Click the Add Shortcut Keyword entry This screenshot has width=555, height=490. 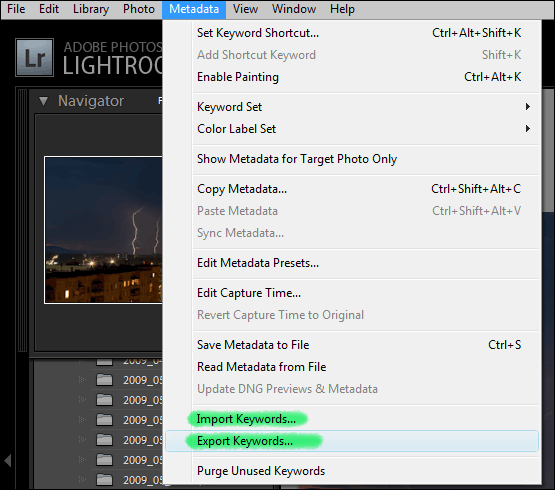click(x=352, y=55)
